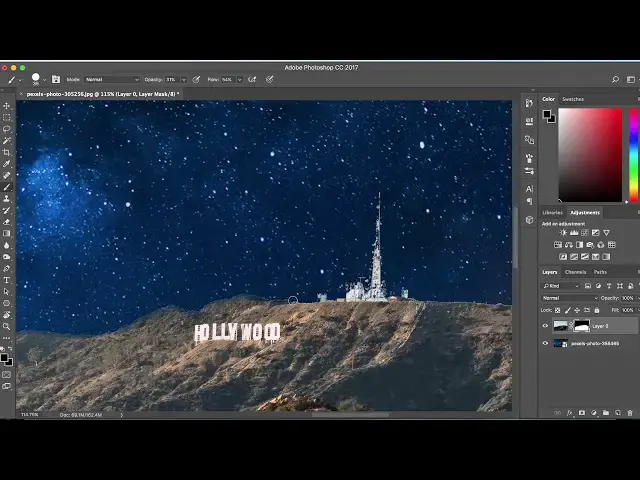Expand the brush Opacity dropdown arrow
Screen dimensions: 640x480
184,79
